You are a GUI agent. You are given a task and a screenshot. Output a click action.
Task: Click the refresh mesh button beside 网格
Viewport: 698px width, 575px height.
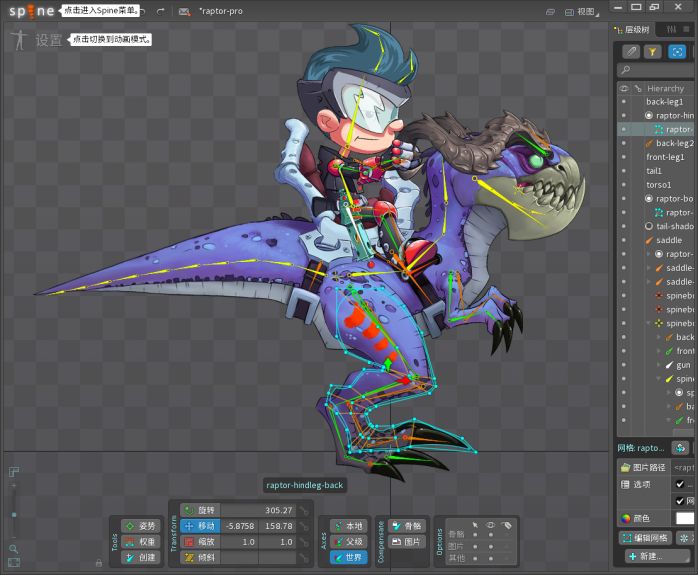(x=680, y=448)
